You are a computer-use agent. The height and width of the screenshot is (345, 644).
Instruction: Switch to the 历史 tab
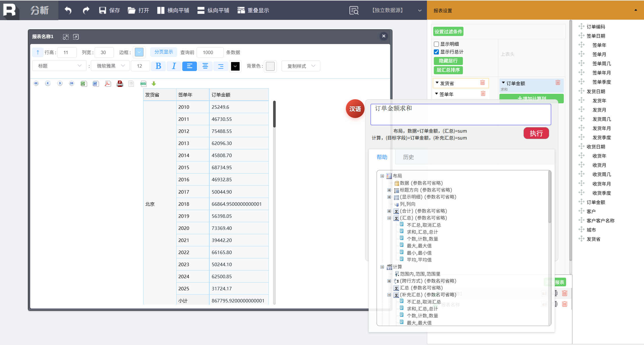tap(408, 157)
